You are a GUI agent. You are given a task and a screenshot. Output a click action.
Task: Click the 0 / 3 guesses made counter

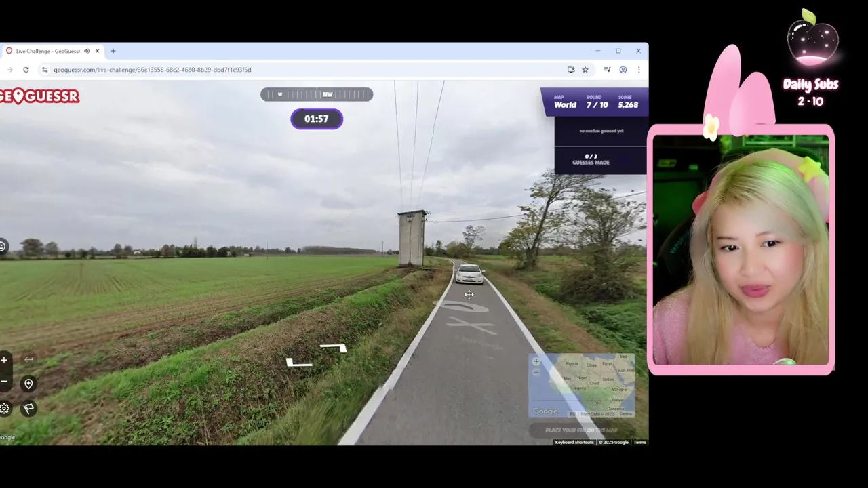point(591,159)
